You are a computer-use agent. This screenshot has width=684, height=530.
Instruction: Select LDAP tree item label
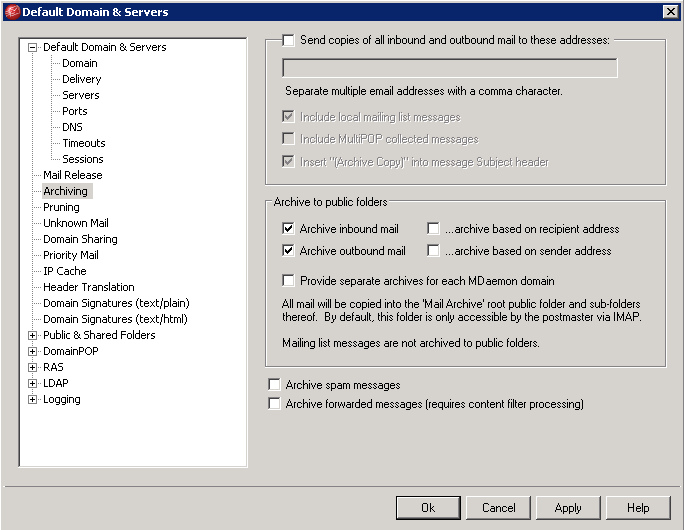pyautogui.click(x=56, y=383)
